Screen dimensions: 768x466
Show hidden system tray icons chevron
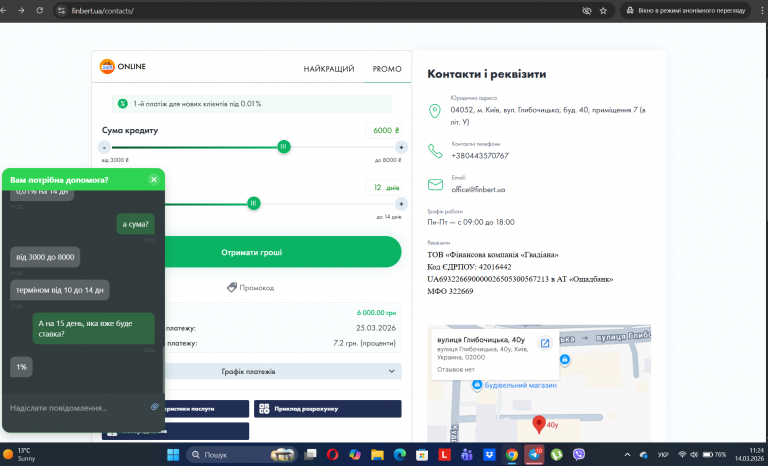(x=627, y=455)
